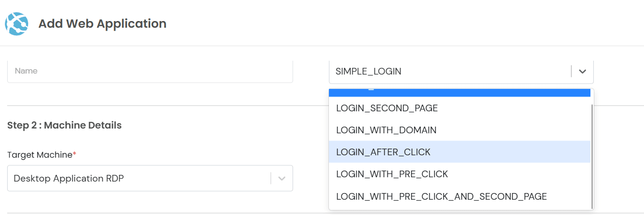
Task: Click the SIMPLE_LOGIN selected value text
Action: coord(368,72)
